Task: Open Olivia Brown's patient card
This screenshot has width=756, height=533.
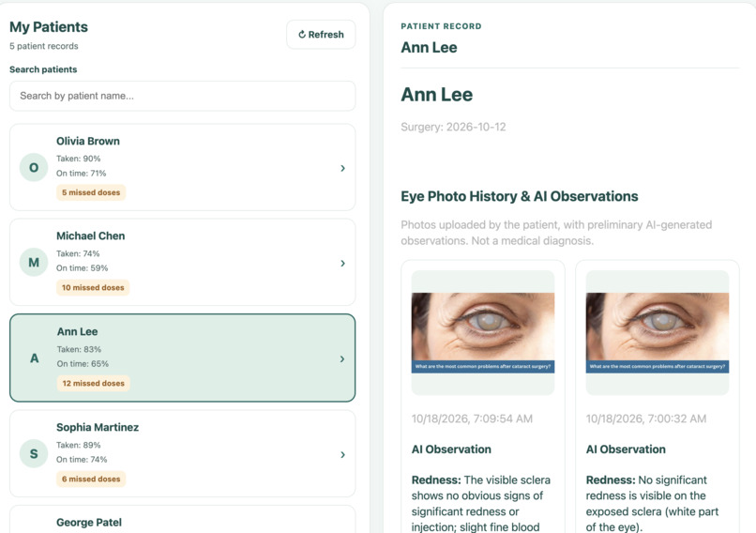Action: 182,167
